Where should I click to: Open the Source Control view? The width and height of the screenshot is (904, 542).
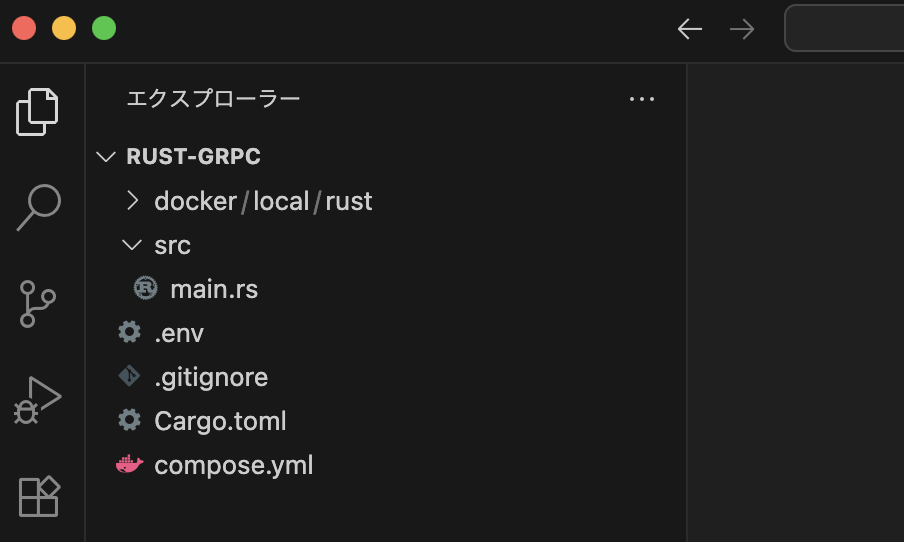click(37, 304)
